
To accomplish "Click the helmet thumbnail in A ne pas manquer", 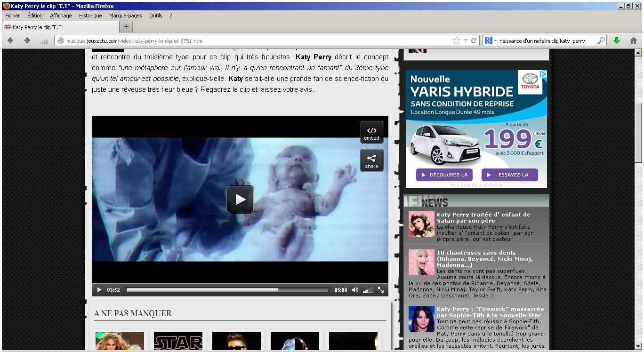I will pyautogui.click(x=295, y=341).
